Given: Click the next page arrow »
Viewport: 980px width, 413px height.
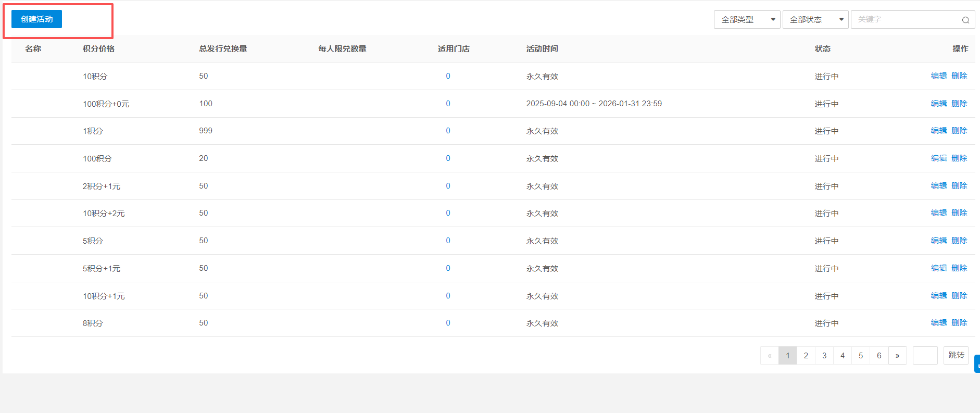Looking at the screenshot, I should 897,356.
